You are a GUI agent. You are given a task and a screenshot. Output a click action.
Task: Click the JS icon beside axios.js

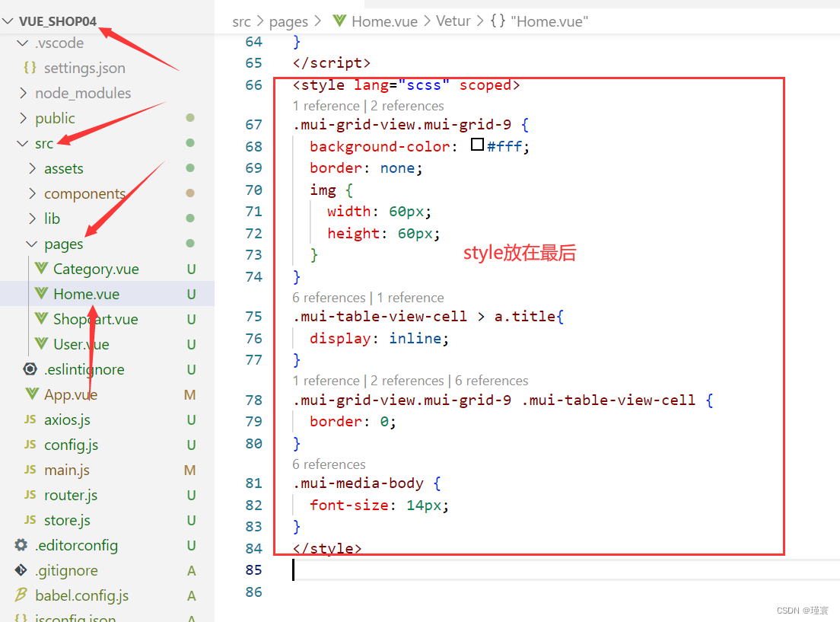[30, 419]
